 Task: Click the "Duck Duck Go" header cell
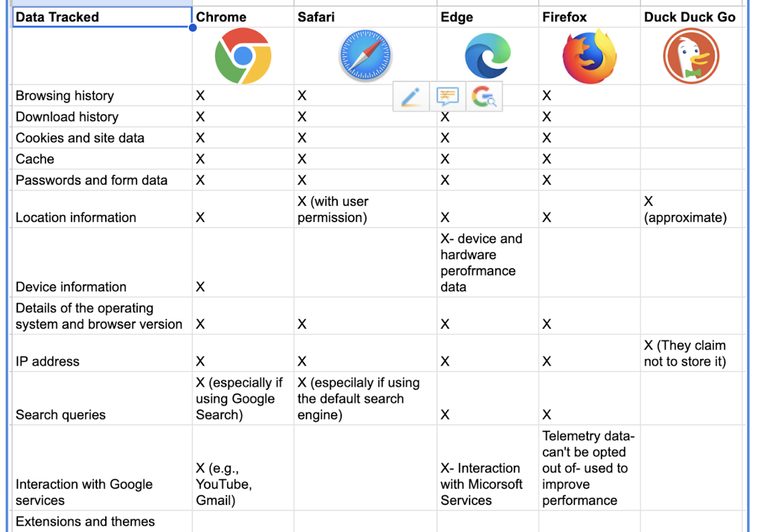click(690, 17)
